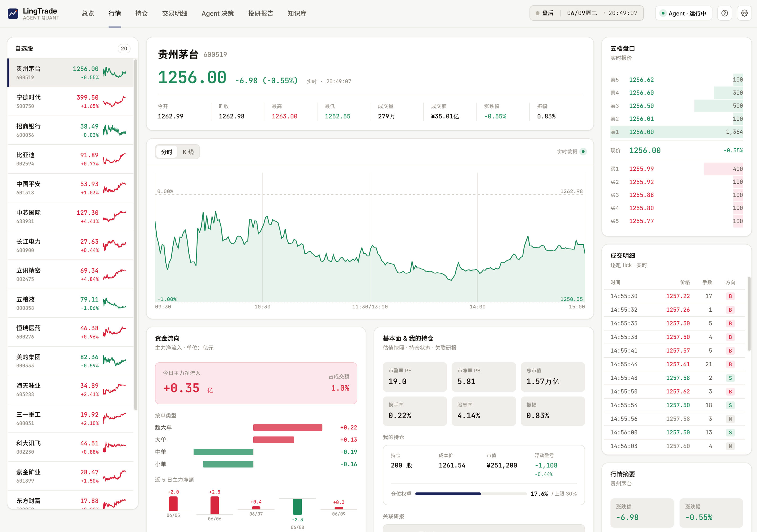Click the 成交明细 panel scrollbar
The width and height of the screenshot is (757, 532).
(749, 314)
